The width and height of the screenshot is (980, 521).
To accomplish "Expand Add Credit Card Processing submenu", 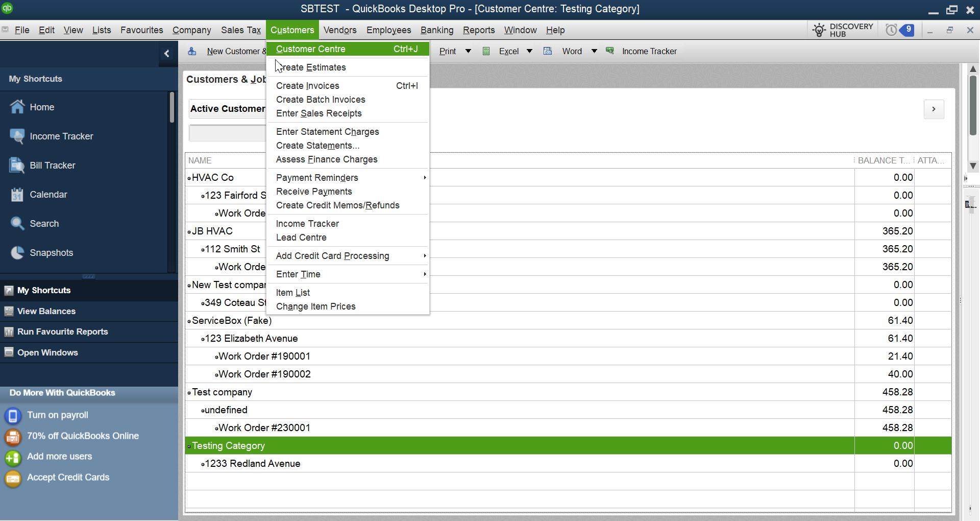I will (348, 256).
